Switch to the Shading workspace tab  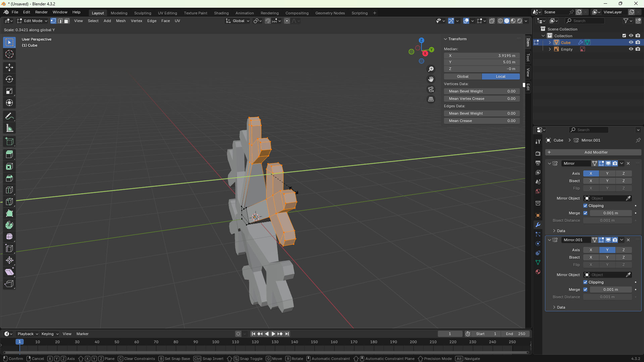(x=221, y=13)
